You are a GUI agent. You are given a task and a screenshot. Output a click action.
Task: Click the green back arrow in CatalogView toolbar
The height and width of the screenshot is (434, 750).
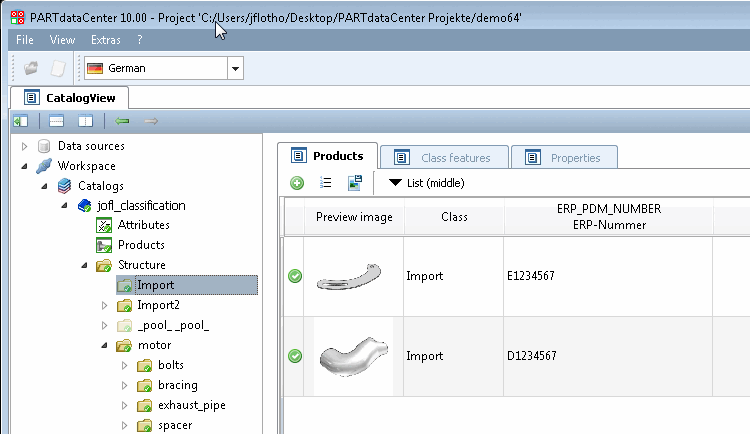122,121
